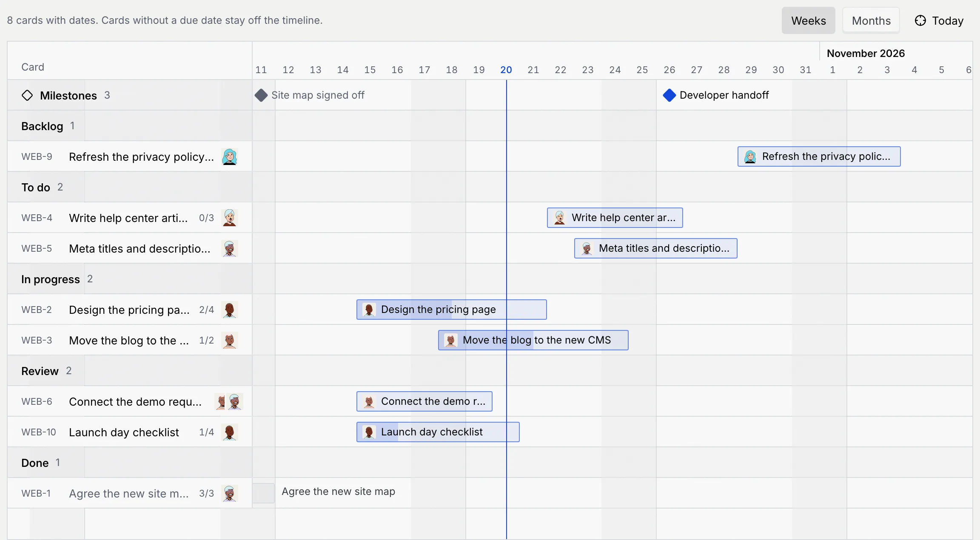
Task: Click the Card column header
Action: [33, 67]
